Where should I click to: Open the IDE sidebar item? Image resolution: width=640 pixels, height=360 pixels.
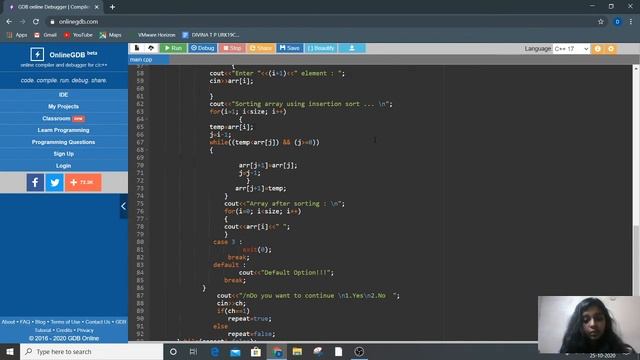(x=63, y=95)
